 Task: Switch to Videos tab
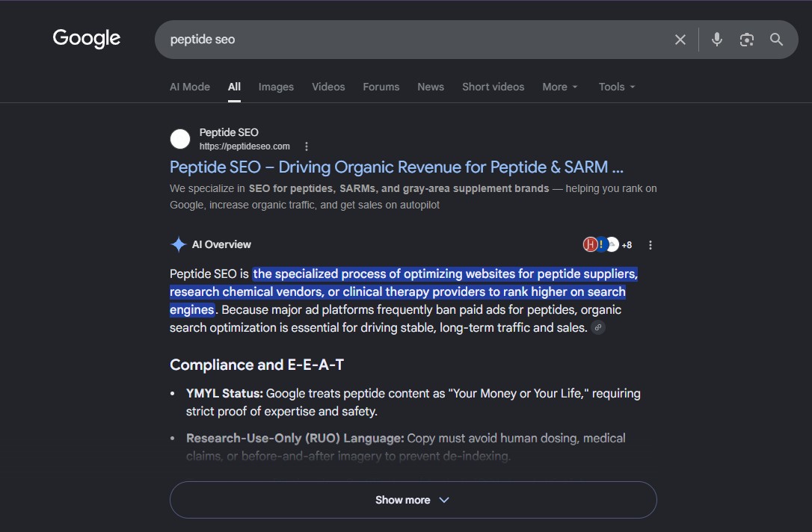pyautogui.click(x=328, y=87)
